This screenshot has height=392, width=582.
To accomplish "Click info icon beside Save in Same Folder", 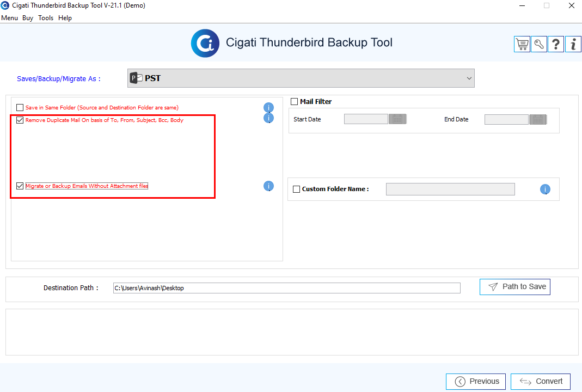I will 268,108.
